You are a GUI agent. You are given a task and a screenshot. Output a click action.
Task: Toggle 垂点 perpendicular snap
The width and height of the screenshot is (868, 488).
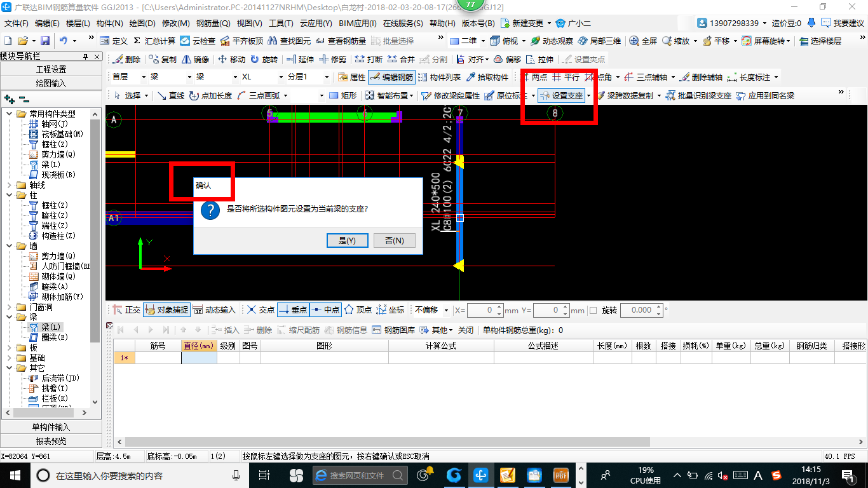coord(293,310)
